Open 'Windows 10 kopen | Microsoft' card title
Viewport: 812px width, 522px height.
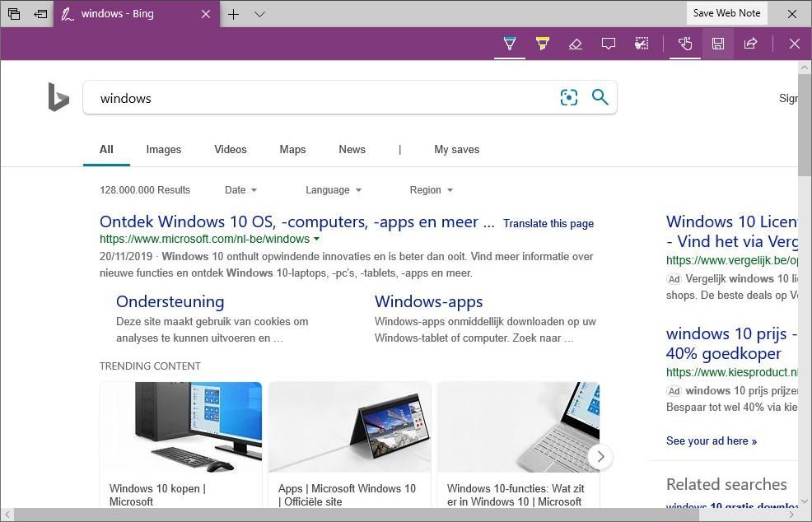coord(157,495)
